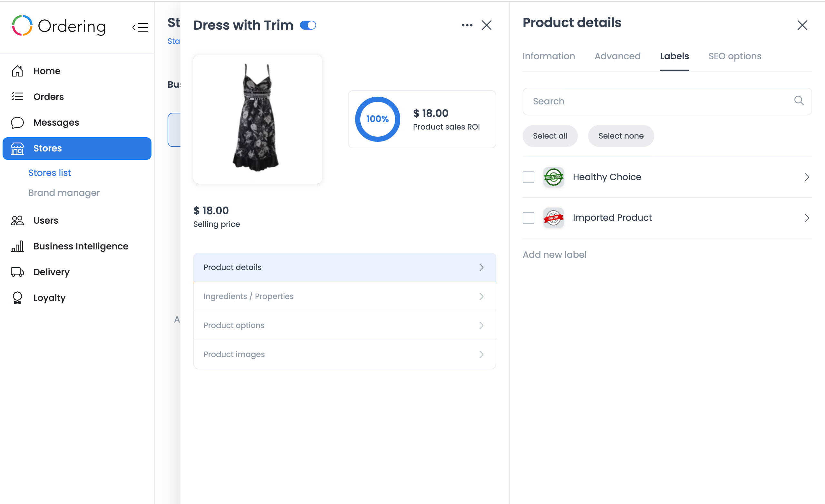The image size is (825, 504).
Task: Click the Product sales ROI text
Action: pos(446,127)
